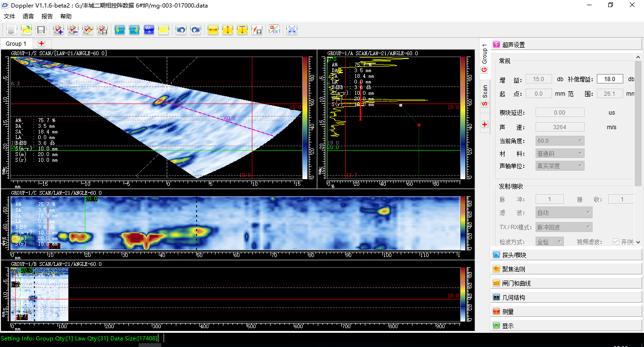This screenshot has width=644, height=347.
Task: Add a new group with red plus tab
Action: click(41, 43)
